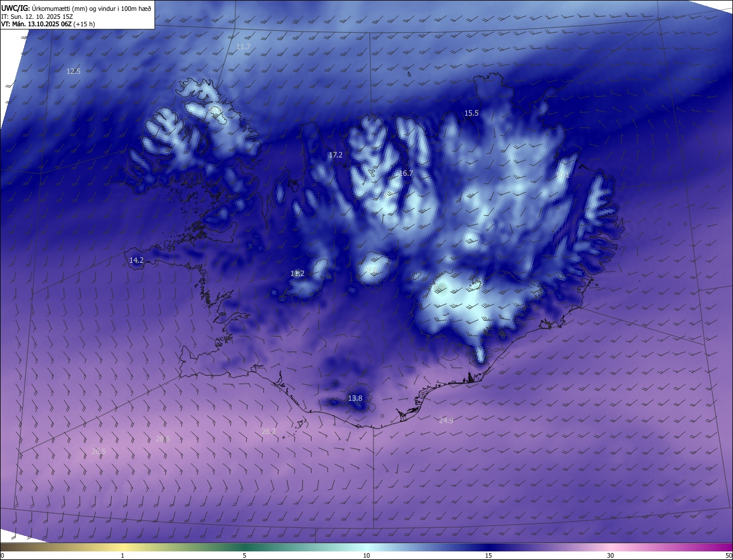Click the 15 tick on the color scale
Screen dimensions: 733x560
pyautogui.click(x=488, y=555)
